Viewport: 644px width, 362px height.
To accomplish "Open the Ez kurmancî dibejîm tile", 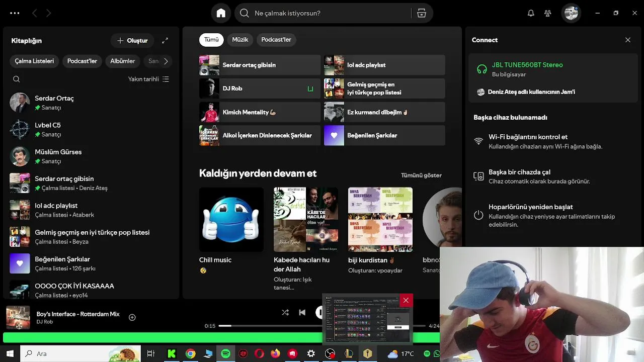I will pos(384,112).
